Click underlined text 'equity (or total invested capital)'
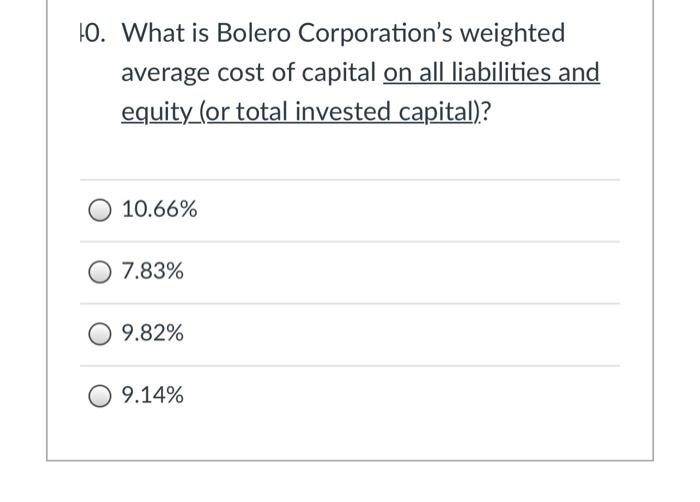 301,112
